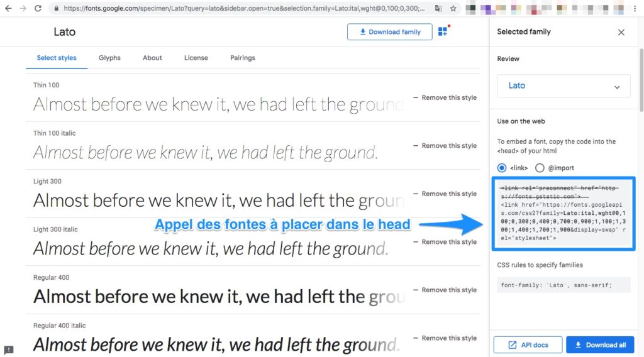Image resolution: width=644 pixels, height=357 pixels.
Task: Remove the Regular 400 italic style
Action: coord(445,338)
